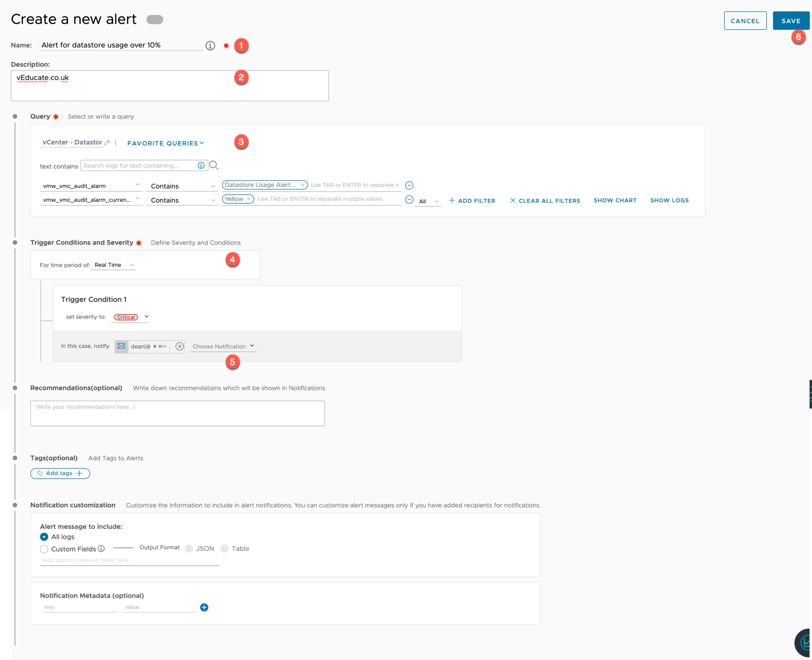Screen dimensions: 812x660
Task: Click Show Logs link
Action: [x=669, y=200]
